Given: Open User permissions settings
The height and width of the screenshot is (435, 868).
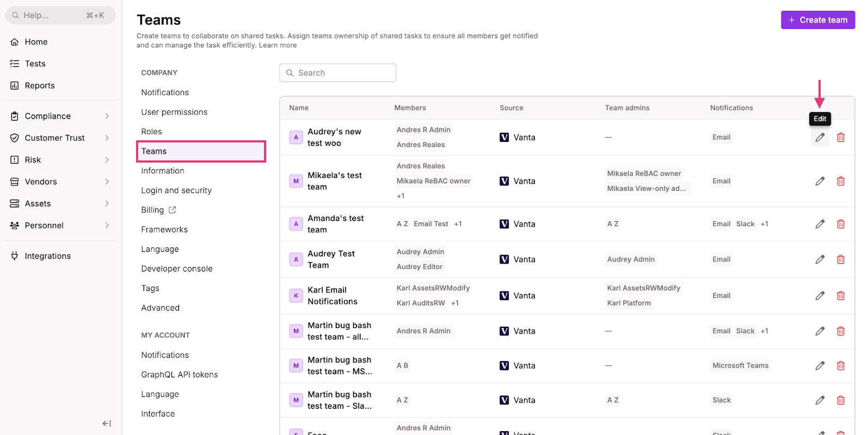Looking at the screenshot, I should (174, 112).
